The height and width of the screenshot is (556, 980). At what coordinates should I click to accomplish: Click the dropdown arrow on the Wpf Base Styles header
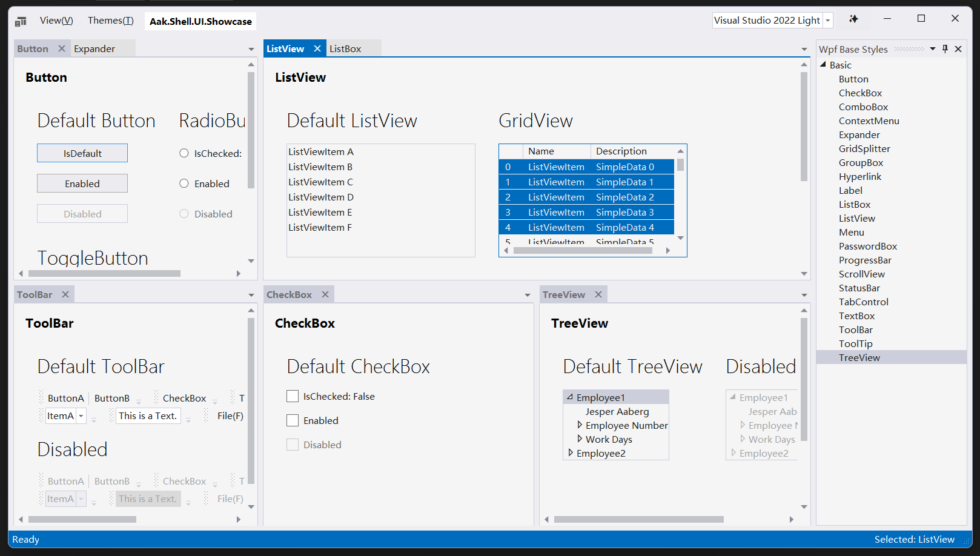932,48
